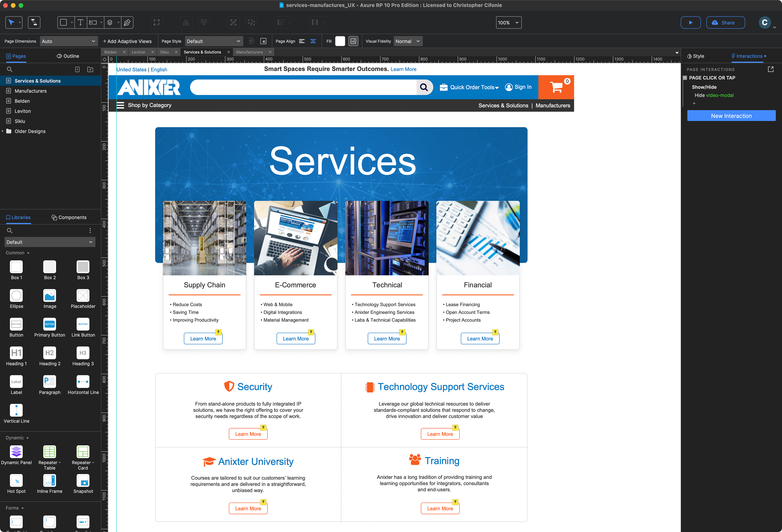The image size is (782, 532).
Task: Pick the form field insert tool
Action: pos(93,23)
